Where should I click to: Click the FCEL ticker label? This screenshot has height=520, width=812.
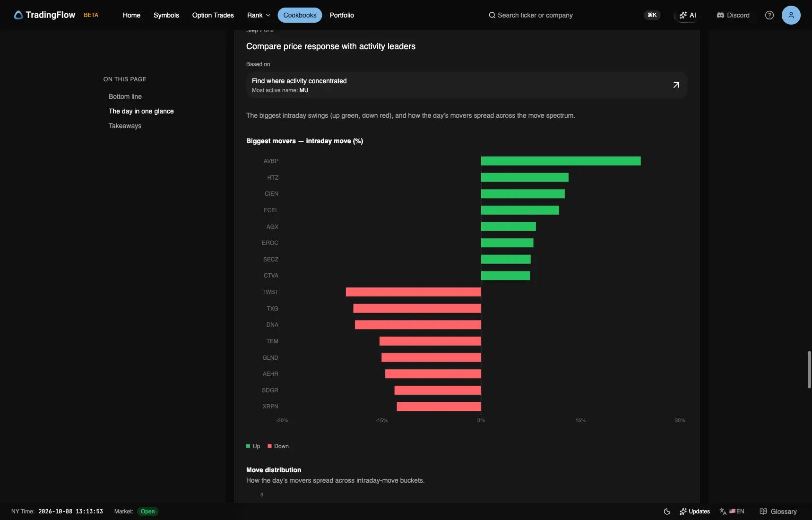click(x=271, y=210)
